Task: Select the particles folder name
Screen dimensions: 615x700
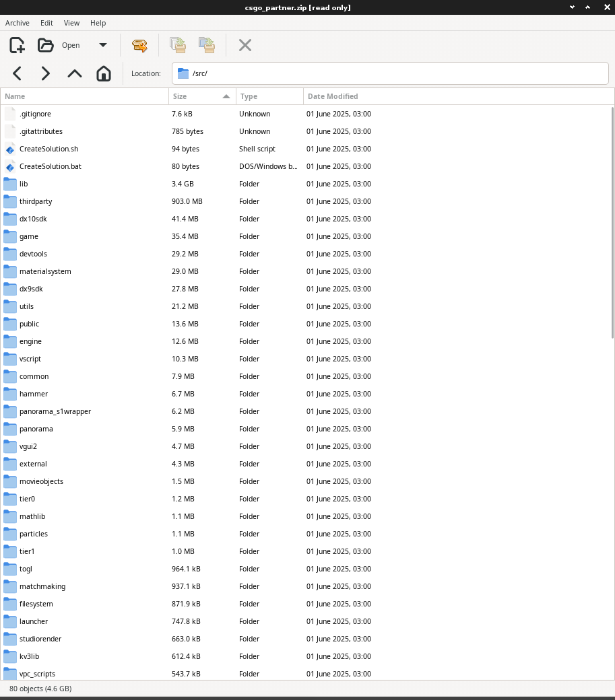Action: click(34, 534)
